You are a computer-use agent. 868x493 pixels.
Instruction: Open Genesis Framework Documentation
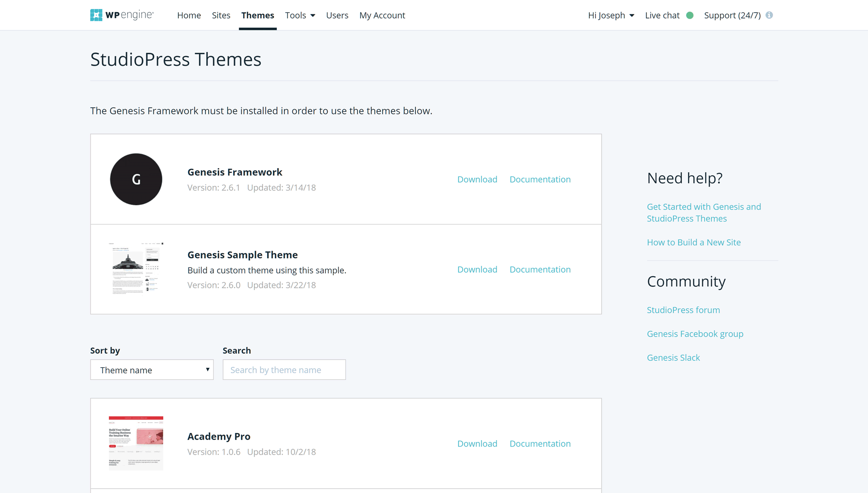coord(540,179)
